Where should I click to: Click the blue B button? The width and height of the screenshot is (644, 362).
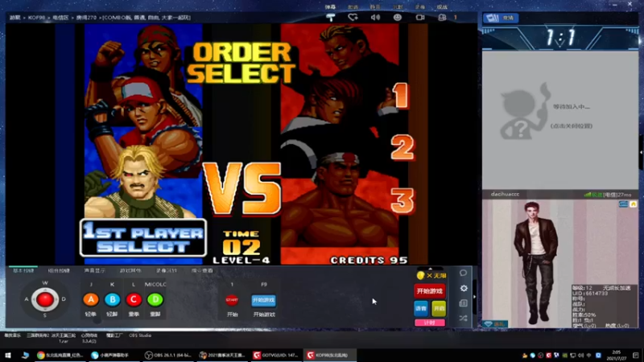click(112, 299)
